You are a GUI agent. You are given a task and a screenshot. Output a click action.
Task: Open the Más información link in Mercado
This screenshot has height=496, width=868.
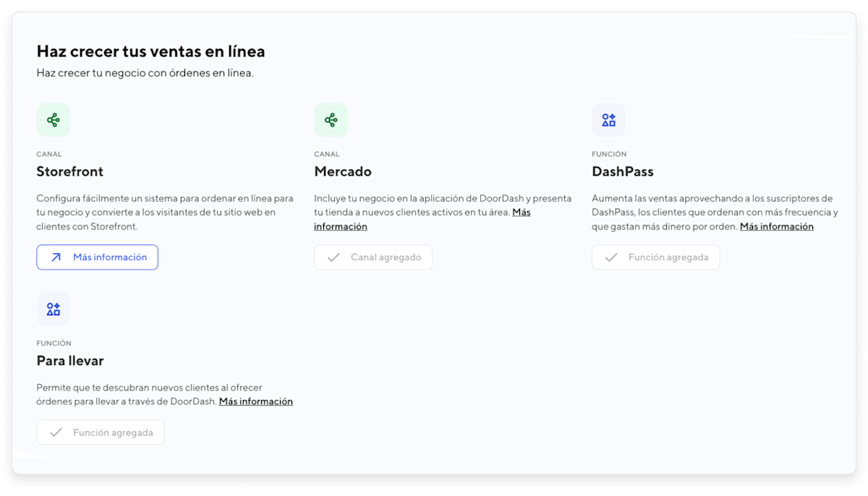[x=422, y=219]
